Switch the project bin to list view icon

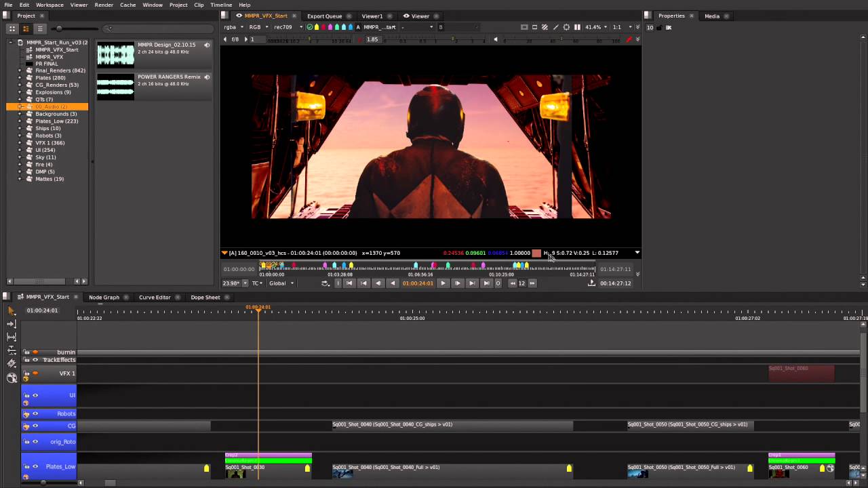click(40, 28)
